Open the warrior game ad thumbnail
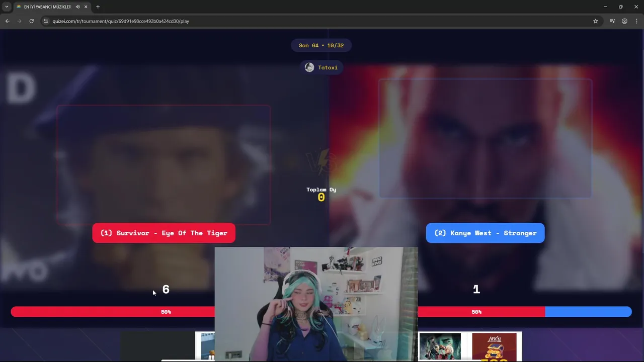This screenshot has width=644, height=362. click(440, 346)
